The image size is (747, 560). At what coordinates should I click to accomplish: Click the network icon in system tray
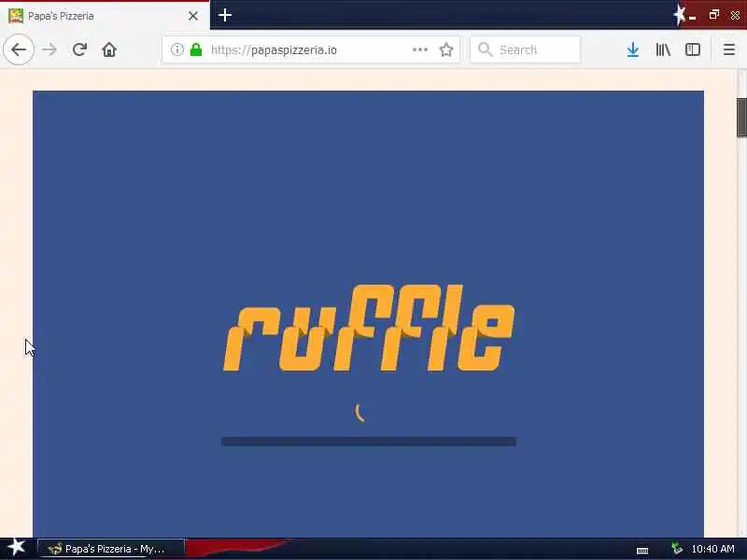click(676, 549)
